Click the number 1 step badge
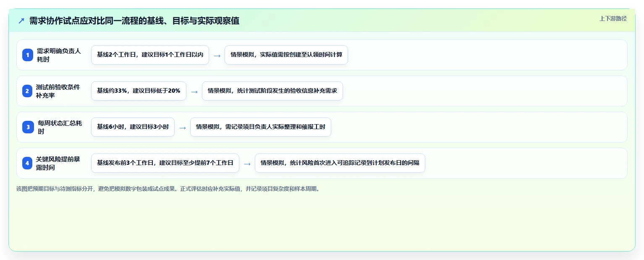Image resolution: width=644 pixels, height=260 pixels. click(x=28, y=55)
